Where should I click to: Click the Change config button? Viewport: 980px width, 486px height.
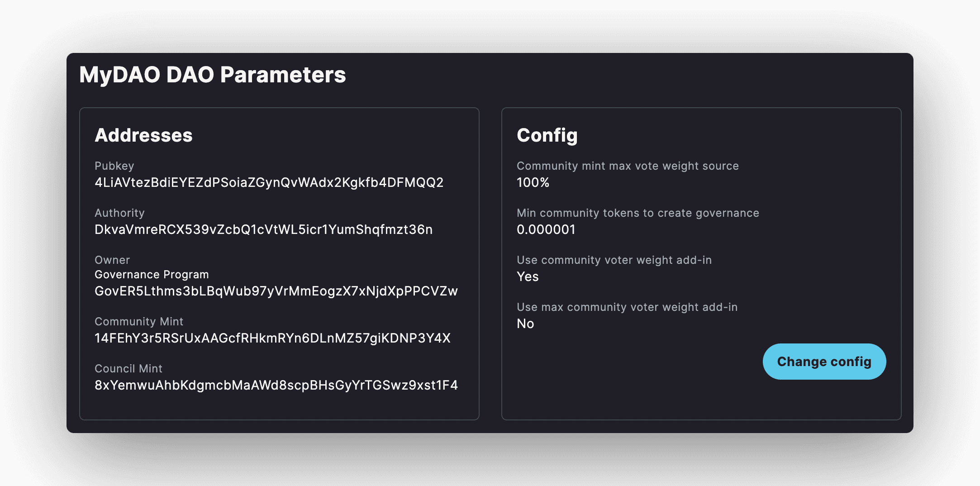[x=824, y=362]
